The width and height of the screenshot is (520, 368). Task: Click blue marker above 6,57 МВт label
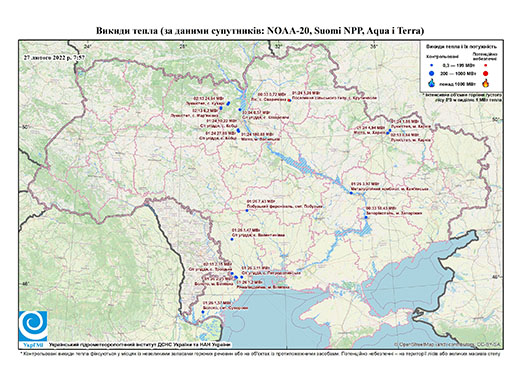click(240, 109)
